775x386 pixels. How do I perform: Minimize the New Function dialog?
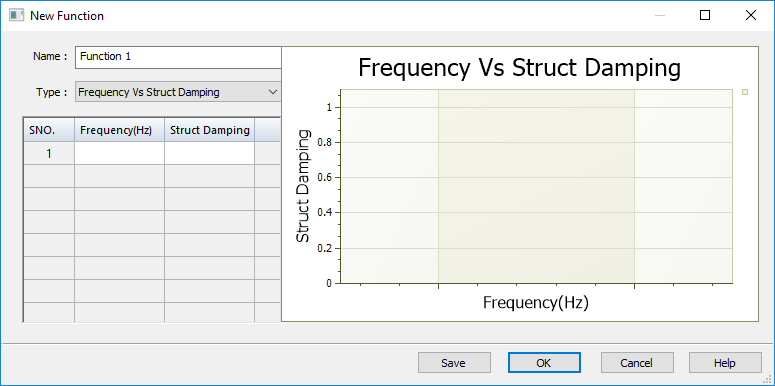(x=660, y=15)
